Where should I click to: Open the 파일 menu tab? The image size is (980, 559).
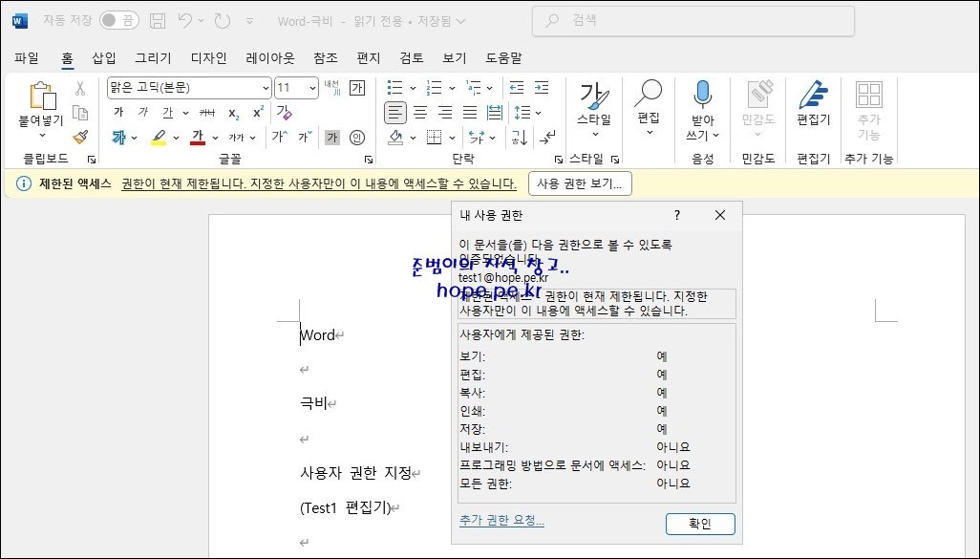tap(27, 58)
